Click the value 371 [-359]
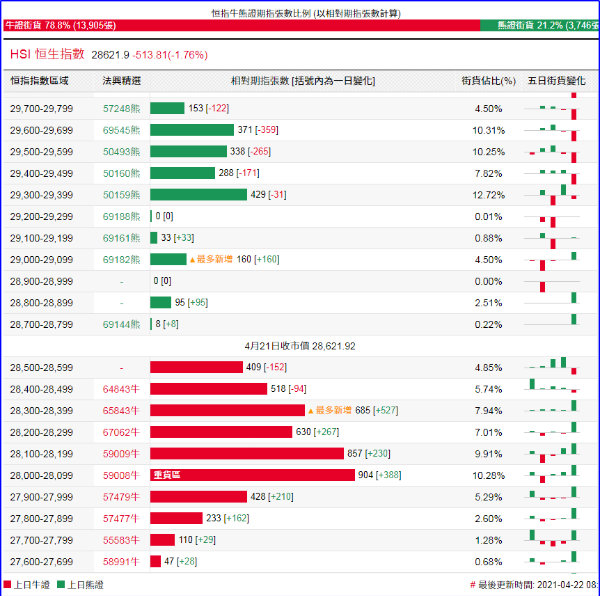Viewport: 600px width, 596px height. point(258,130)
